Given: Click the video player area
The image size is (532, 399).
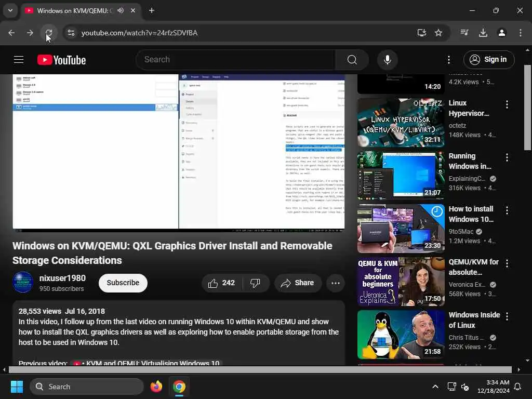Looking at the screenshot, I should (x=179, y=153).
